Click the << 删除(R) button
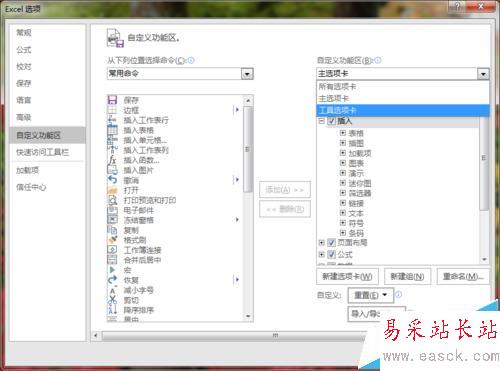The image size is (500, 371). click(285, 209)
